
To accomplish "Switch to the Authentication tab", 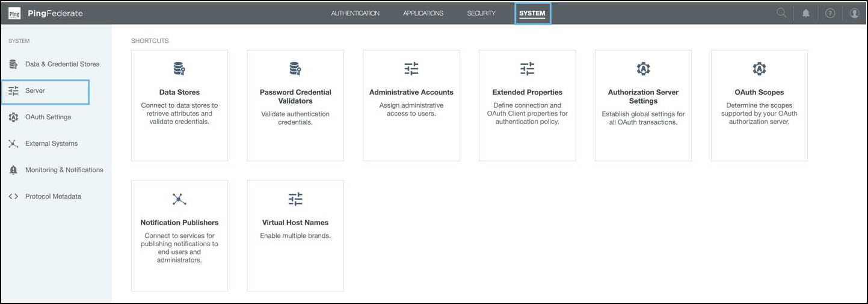I will click(356, 13).
